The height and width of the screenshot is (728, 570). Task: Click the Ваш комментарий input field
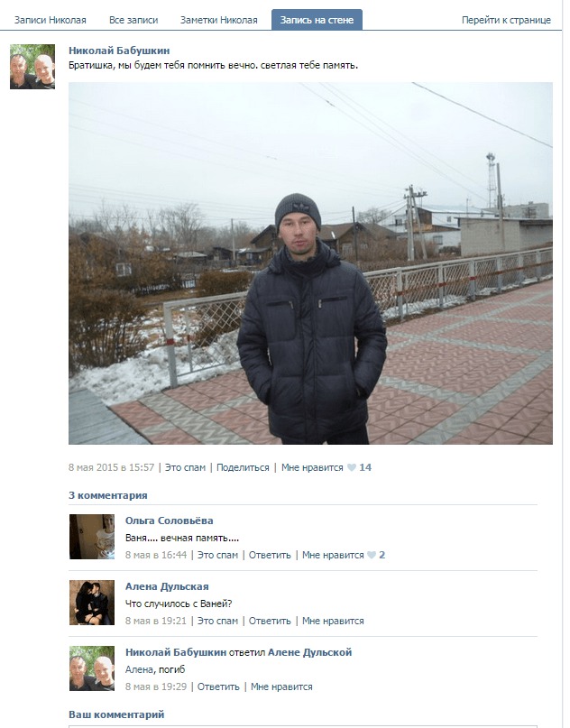pyautogui.click(x=303, y=726)
